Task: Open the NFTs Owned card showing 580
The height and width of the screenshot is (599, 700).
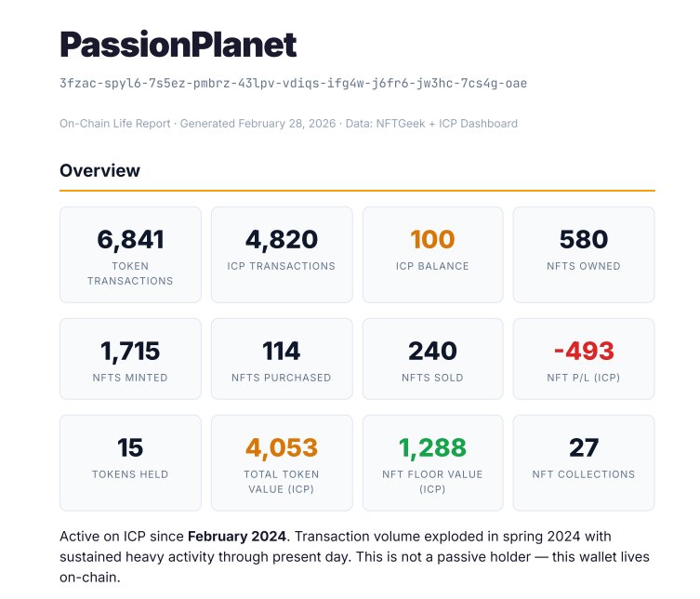Action: (584, 254)
